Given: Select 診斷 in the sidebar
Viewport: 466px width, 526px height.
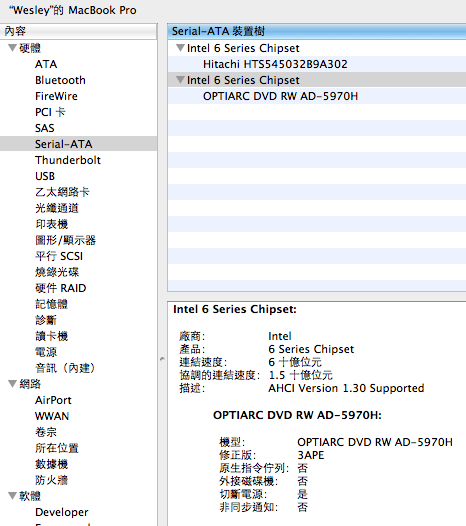Looking at the screenshot, I should [46, 320].
